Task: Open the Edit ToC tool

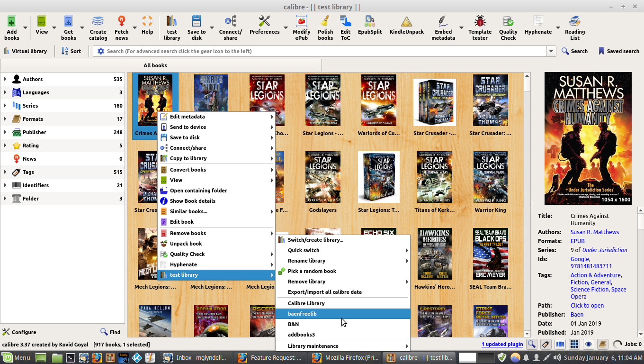Action: click(x=346, y=27)
